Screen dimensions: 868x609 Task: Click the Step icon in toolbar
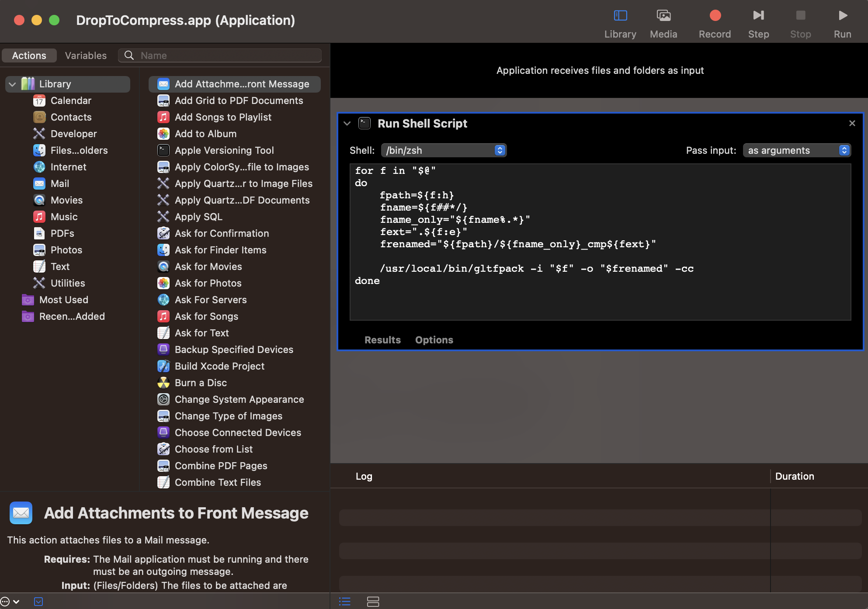(758, 16)
